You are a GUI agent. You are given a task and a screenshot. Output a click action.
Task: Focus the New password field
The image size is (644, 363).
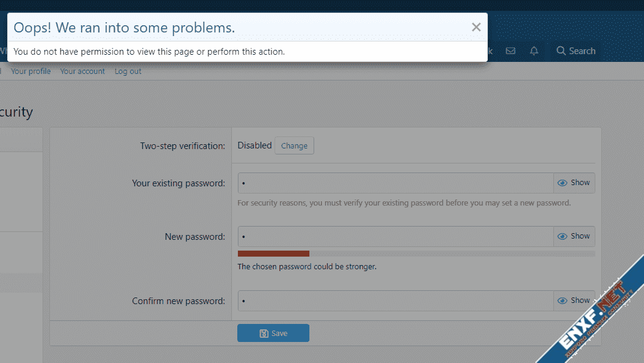tap(395, 236)
